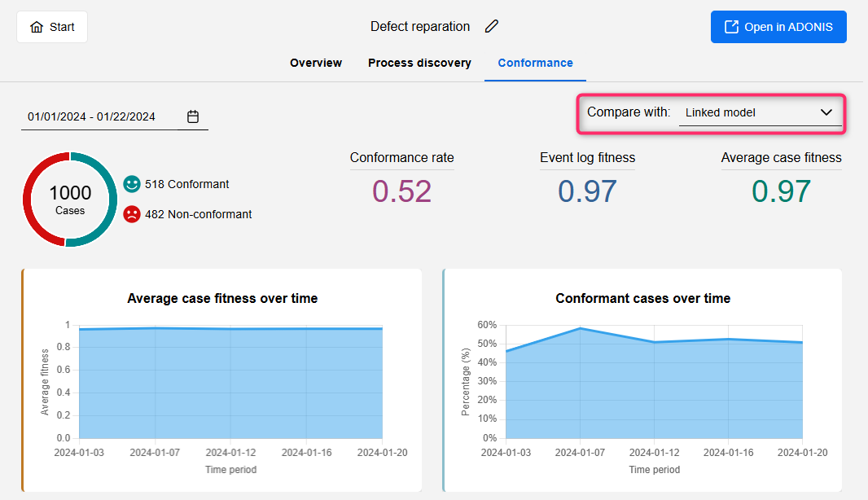868x500 pixels.
Task: Click the home icon in Start button
Action: tap(37, 27)
